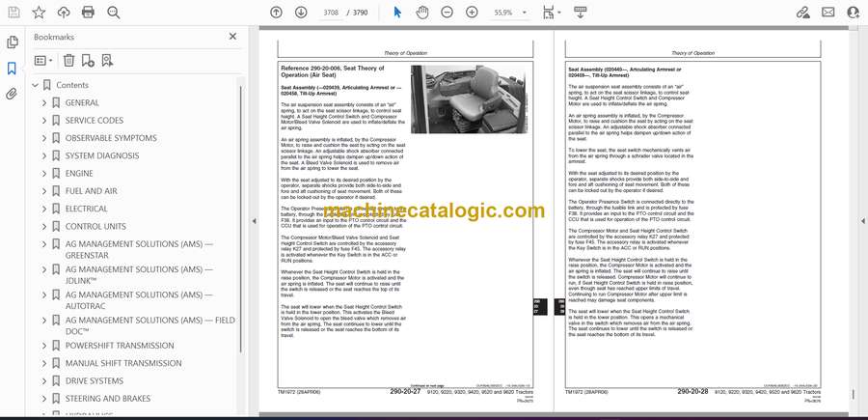Image resolution: width=868 pixels, height=420 pixels.
Task: Open the OBSERVABLE SYMPTOMS bookmark
Action: (111, 138)
